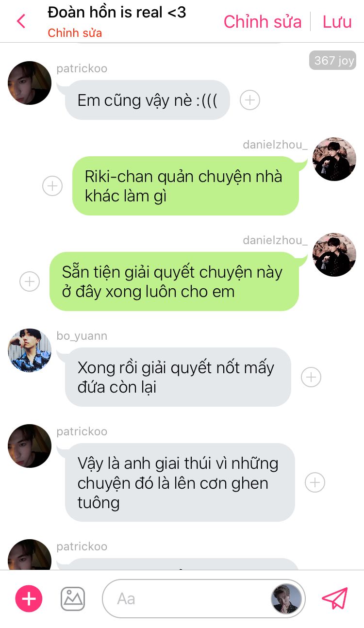The image size is (364, 628).
Task: Send message with paper plane icon
Action: (335, 598)
